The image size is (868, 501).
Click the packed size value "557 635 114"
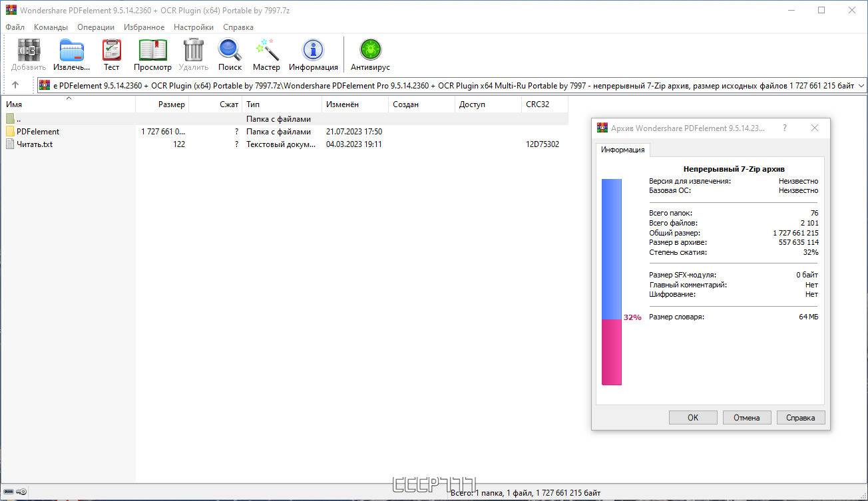pyautogui.click(x=799, y=243)
